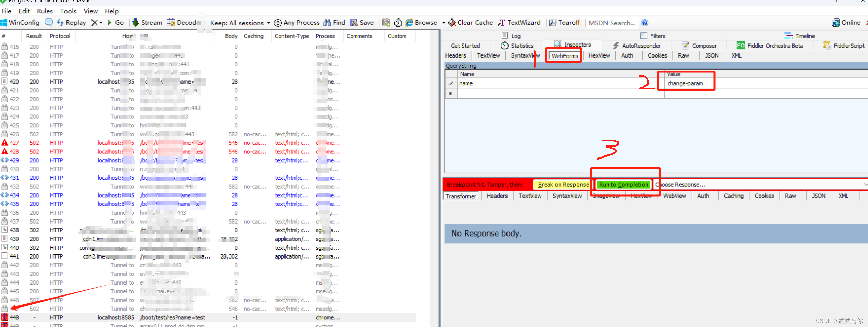The height and width of the screenshot is (327, 868).
Task: Switch to the Timeline tab
Action: (799, 36)
